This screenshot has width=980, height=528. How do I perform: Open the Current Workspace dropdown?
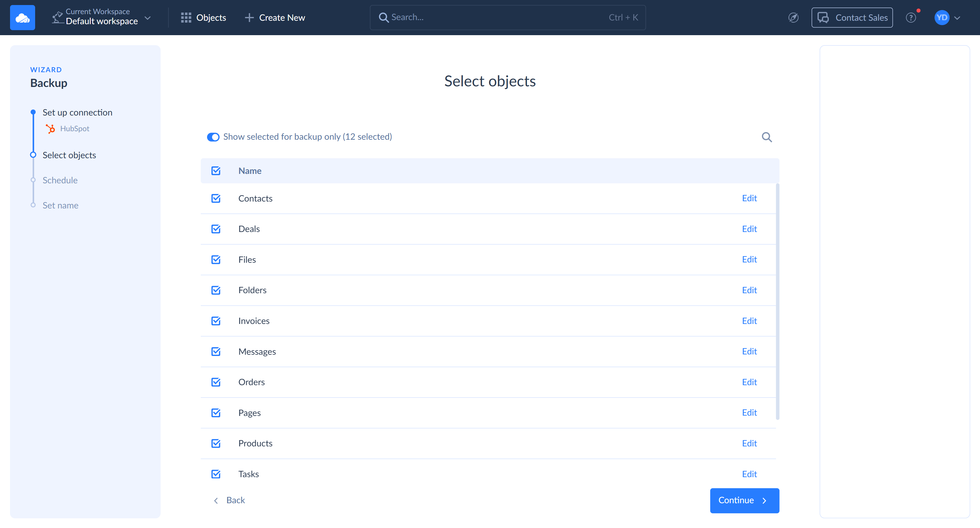pos(102,18)
